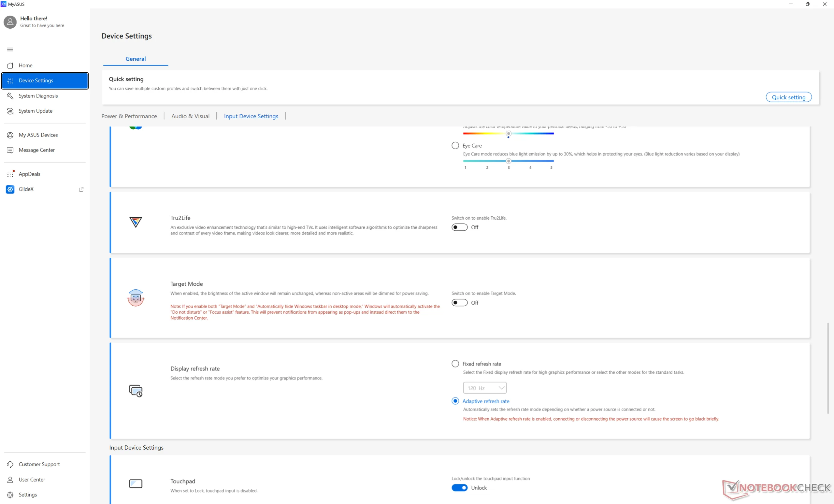Enable the Target Mode switch

tap(459, 303)
